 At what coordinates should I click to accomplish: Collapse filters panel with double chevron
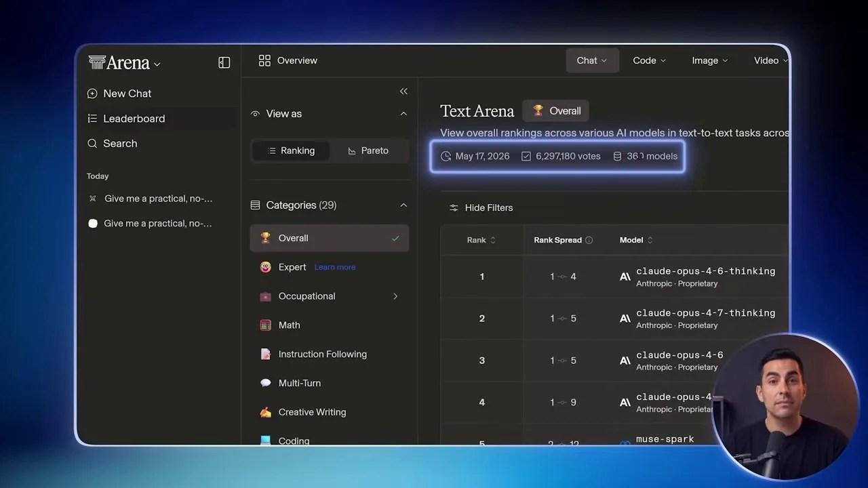pos(403,91)
